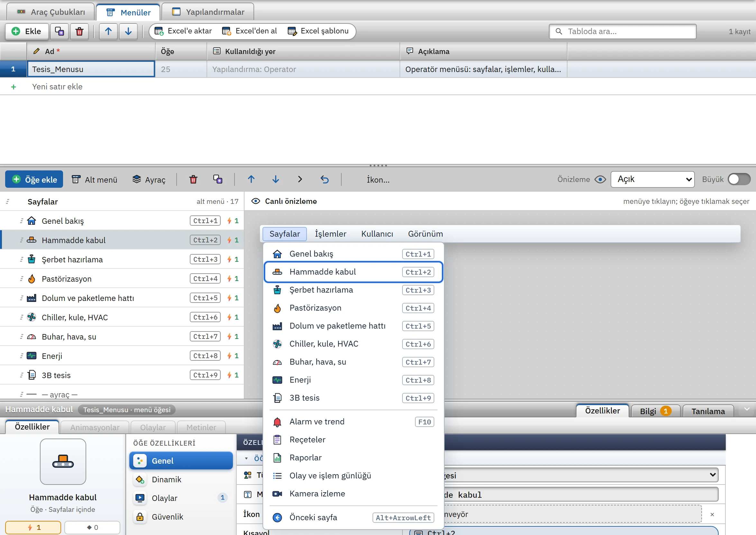The height and width of the screenshot is (535, 756).
Task: Duplicate item using lower copy icon
Action: tap(217, 179)
